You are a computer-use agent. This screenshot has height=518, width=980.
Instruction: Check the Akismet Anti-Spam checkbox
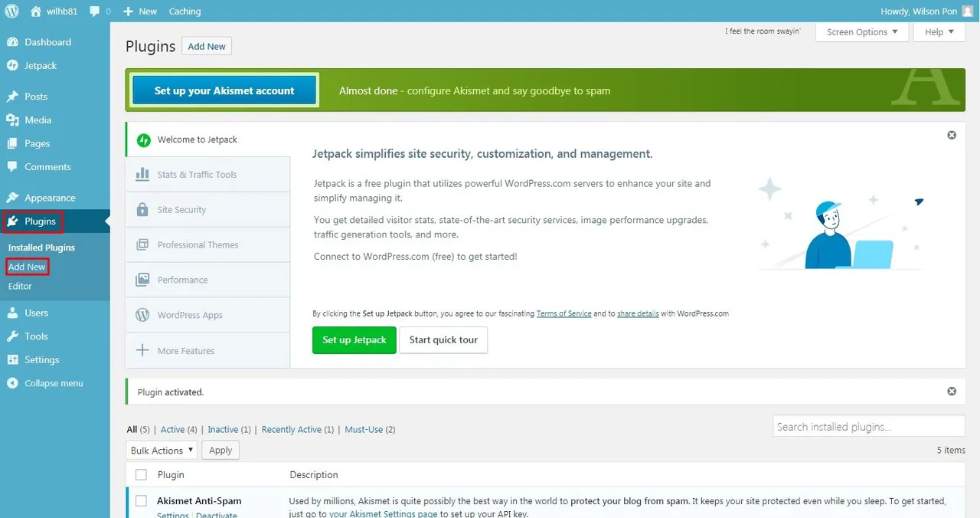pos(141,501)
